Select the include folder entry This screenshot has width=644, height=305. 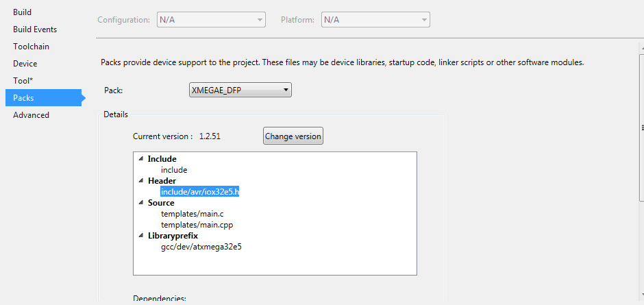click(174, 170)
